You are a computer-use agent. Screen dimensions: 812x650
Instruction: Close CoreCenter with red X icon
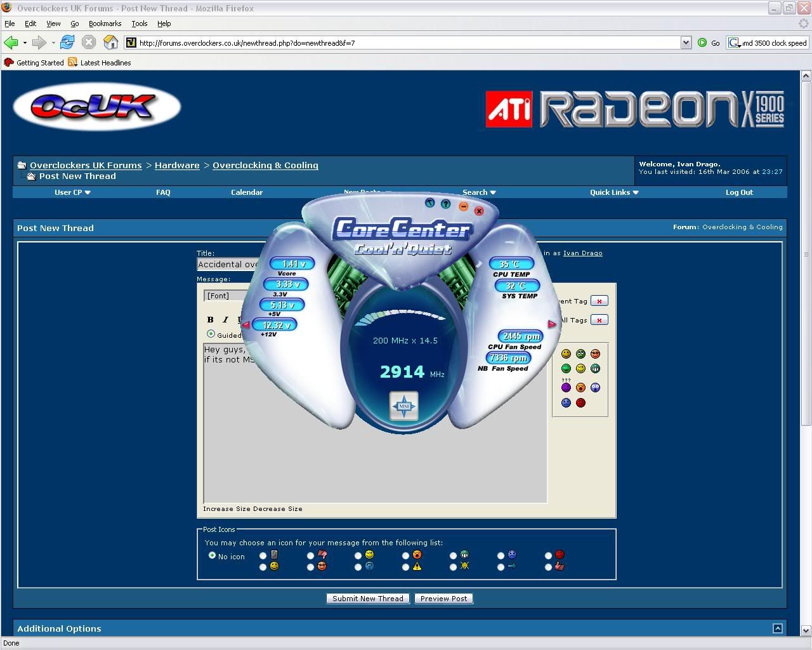479,211
